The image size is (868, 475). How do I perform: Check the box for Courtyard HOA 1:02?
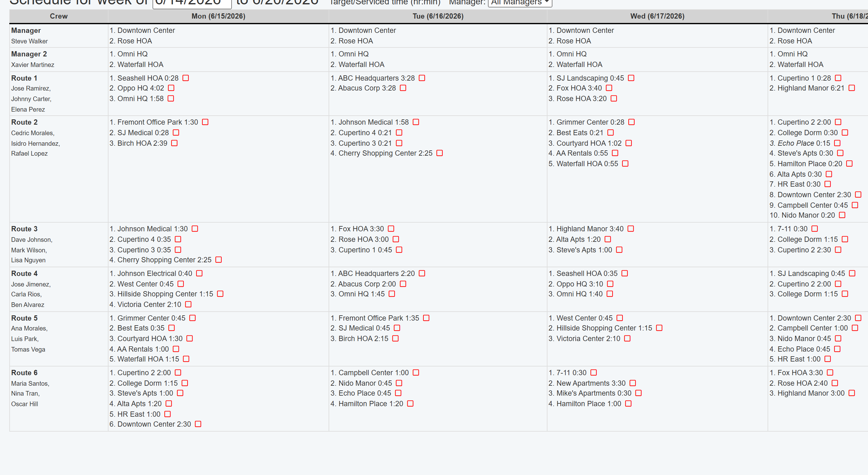point(629,143)
